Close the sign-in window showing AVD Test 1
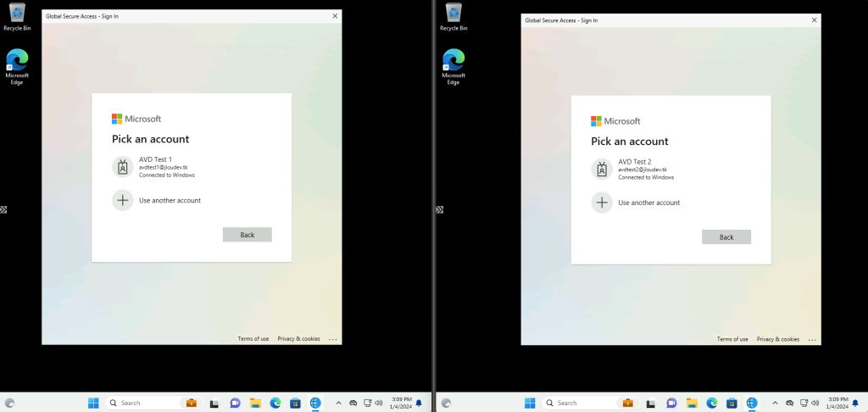Image resolution: width=868 pixels, height=412 pixels. coord(335,16)
